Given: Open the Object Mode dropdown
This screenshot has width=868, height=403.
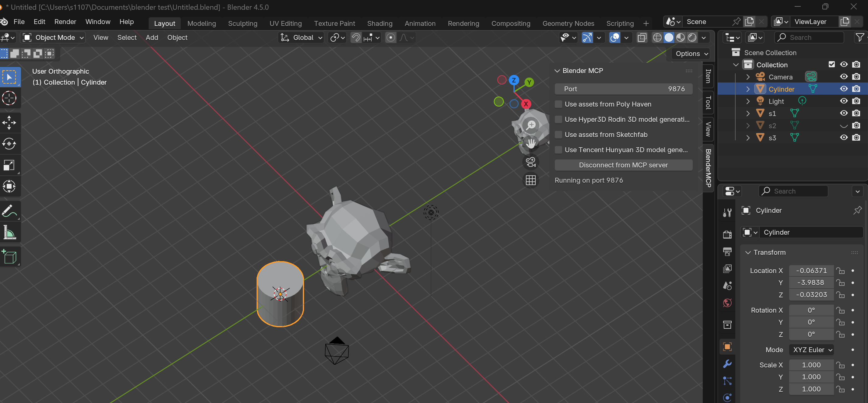Looking at the screenshot, I should click(54, 37).
